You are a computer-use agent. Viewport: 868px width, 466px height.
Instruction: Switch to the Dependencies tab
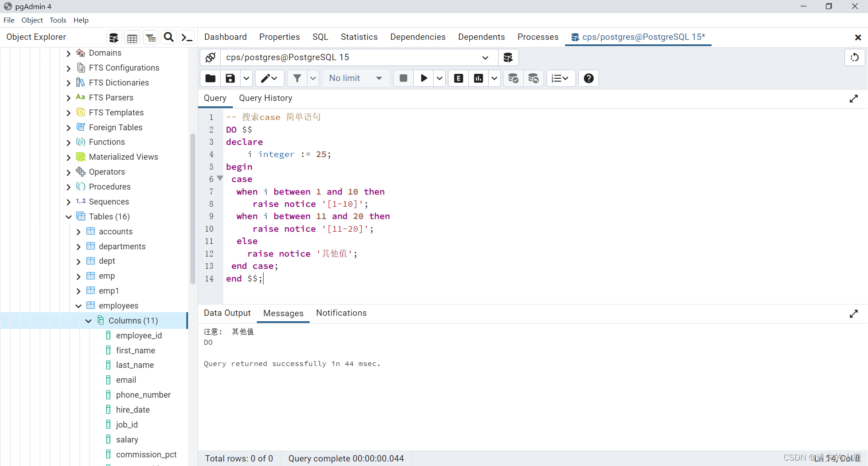pyautogui.click(x=418, y=37)
